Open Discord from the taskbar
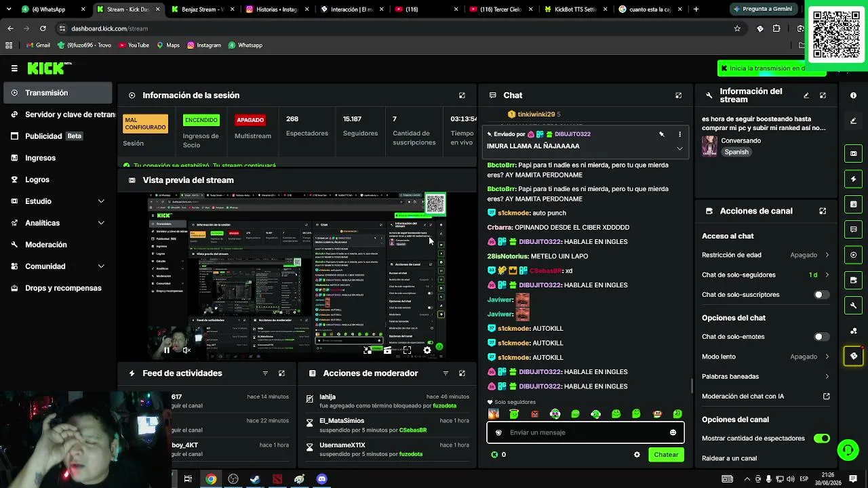868x488 pixels. (321, 479)
